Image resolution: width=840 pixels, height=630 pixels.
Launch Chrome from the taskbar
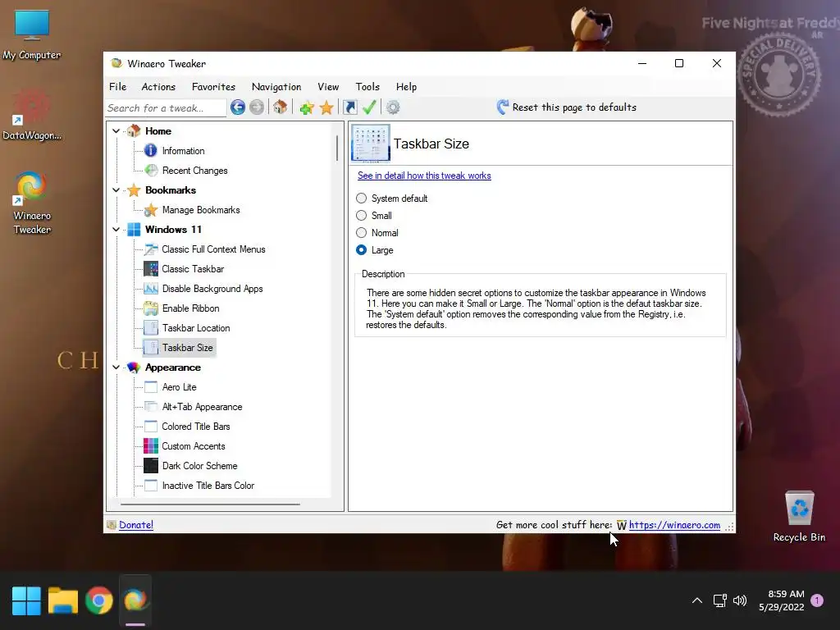(x=99, y=600)
